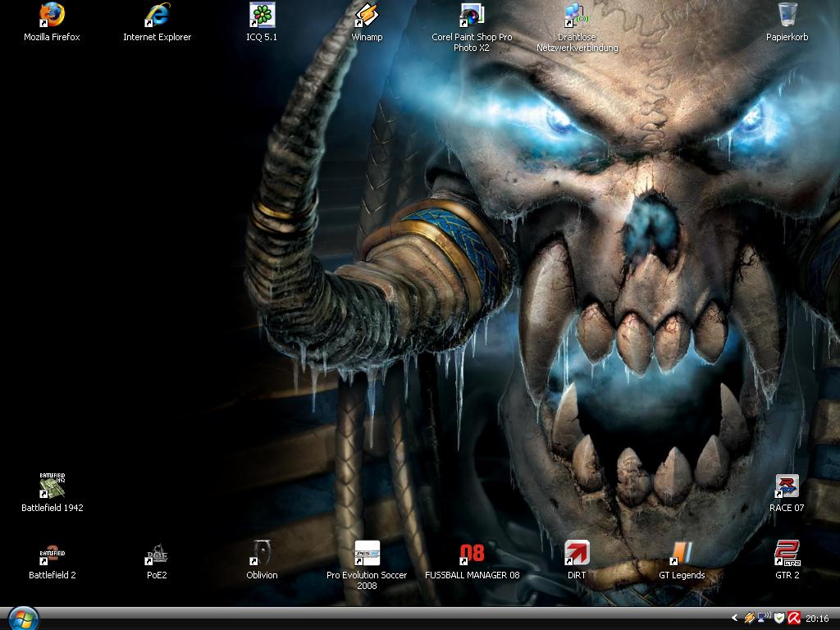The image size is (840, 630).
Task: Select the Oblivion game shortcut
Action: coord(262,553)
